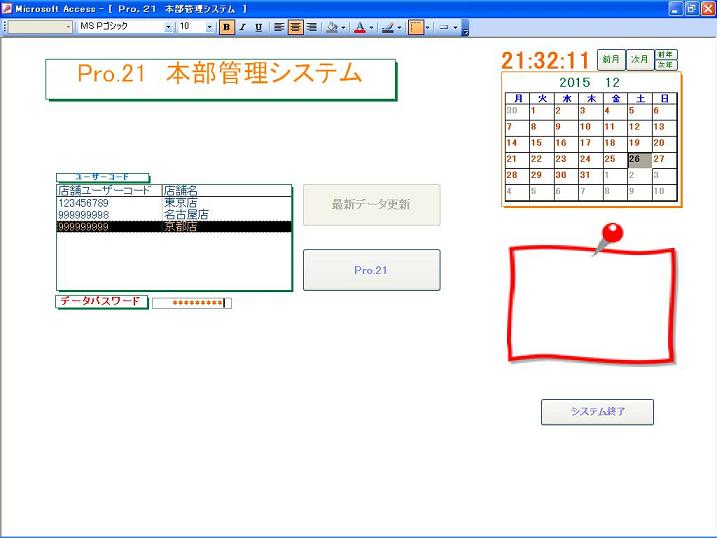Open special effect dropdown arrow
The image size is (717, 538).
click(x=455, y=27)
